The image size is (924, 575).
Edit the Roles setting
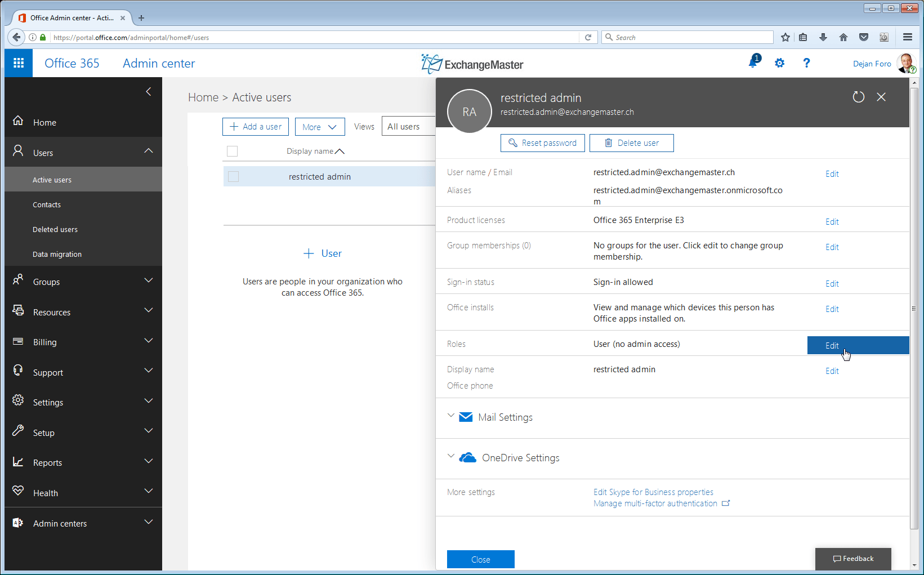point(858,345)
